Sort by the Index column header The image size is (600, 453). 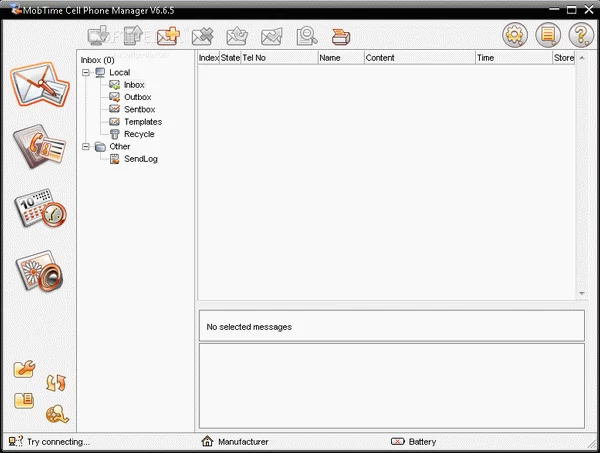click(x=209, y=58)
